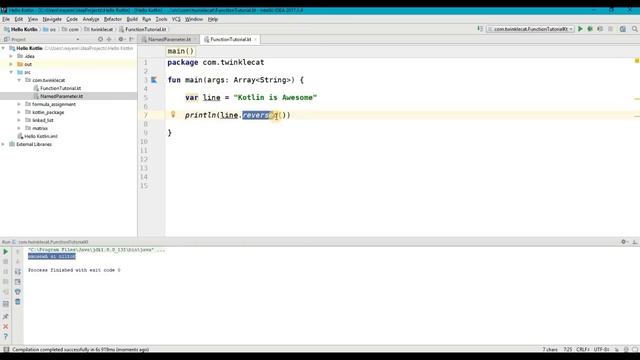Collapse the src folder

(x=11, y=72)
